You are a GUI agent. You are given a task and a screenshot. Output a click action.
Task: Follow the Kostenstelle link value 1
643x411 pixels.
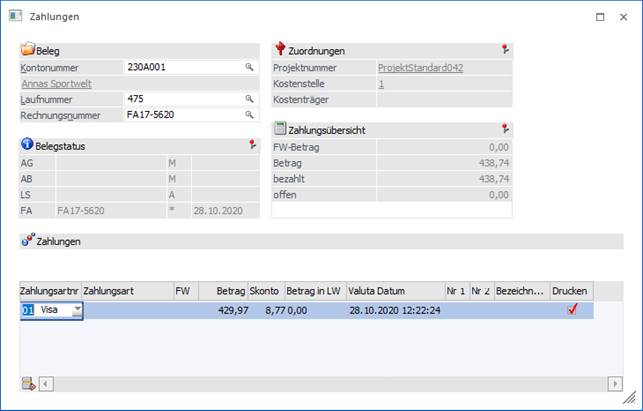(381, 83)
